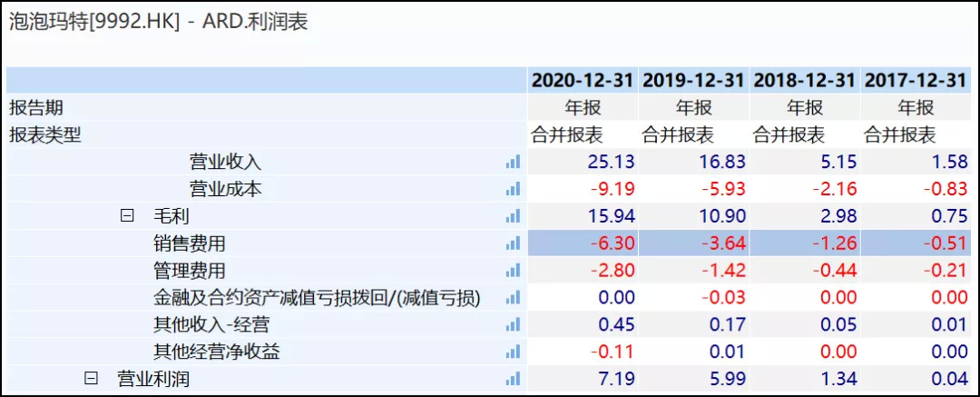Click chart icon for 其他经营净收益 row

point(514,352)
